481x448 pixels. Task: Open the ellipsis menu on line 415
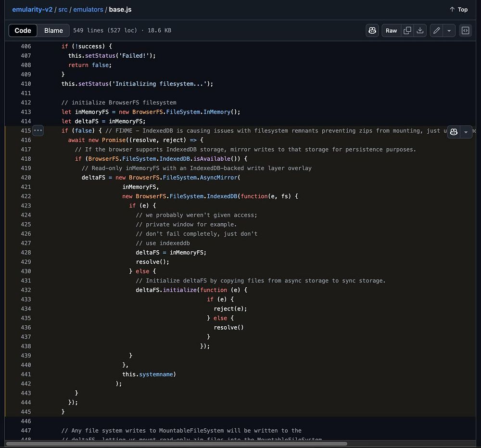tap(38, 131)
